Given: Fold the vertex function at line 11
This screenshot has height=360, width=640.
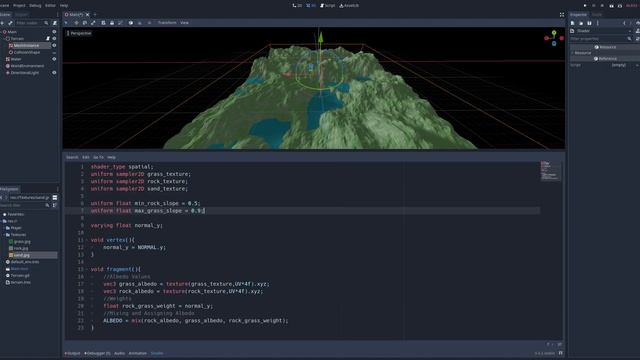Looking at the screenshot, I should [x=87, y=240].
